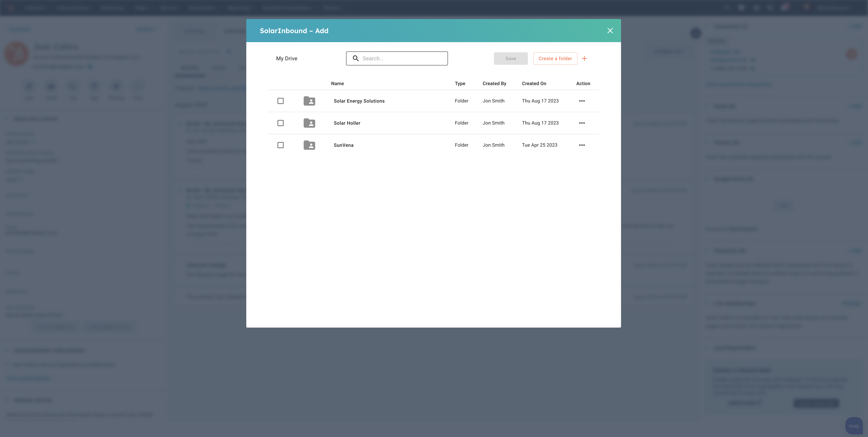Screen dimensions: 868x437
Task: Click Thu Aug 17 2023 in Solar Holler row
Action: click(540, 123)
